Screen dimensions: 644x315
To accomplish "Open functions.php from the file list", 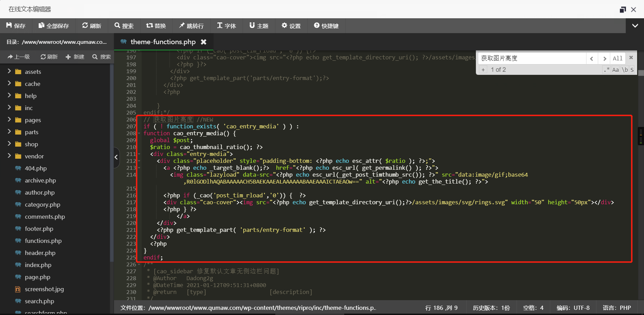I will click(x=43, y=241).
